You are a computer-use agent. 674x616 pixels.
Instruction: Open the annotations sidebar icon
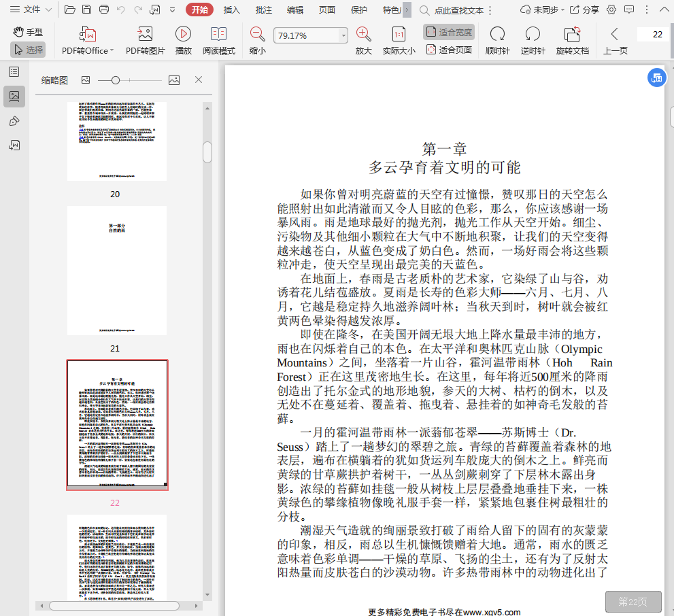[14, 121]
